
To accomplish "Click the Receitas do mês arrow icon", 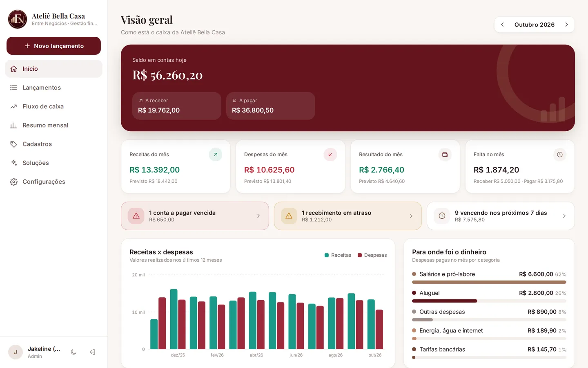I will 216,155.
